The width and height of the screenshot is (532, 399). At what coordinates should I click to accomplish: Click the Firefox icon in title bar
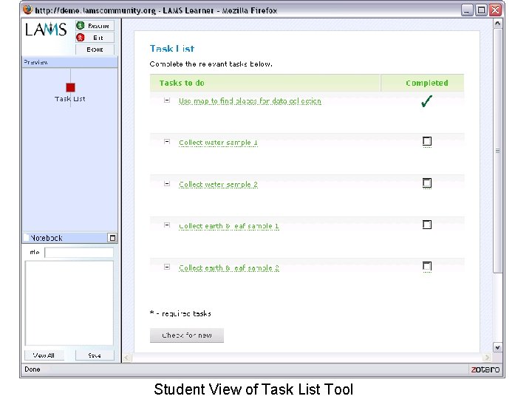(x=28, y=10)
